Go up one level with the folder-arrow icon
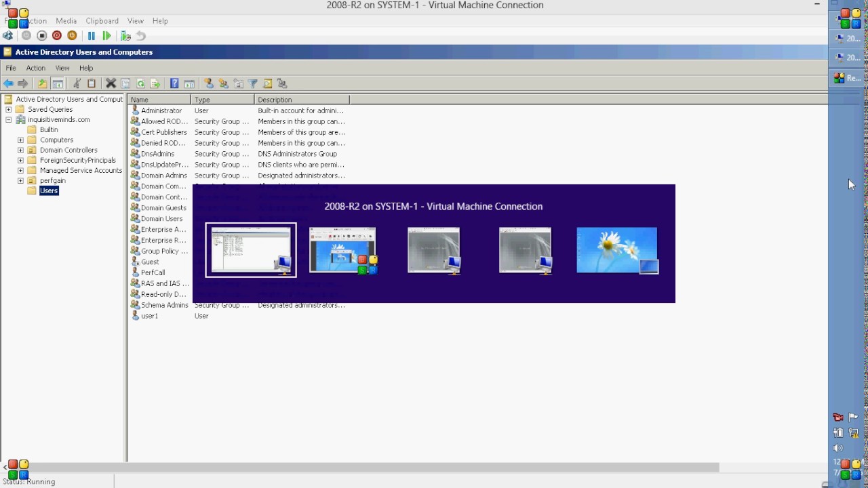This screenshot has height=488, width=868. [43, 84]
